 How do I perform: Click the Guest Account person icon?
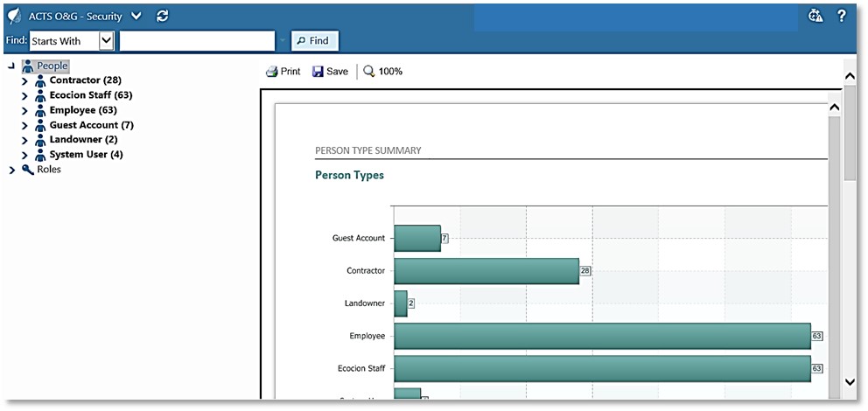point(40,126)
